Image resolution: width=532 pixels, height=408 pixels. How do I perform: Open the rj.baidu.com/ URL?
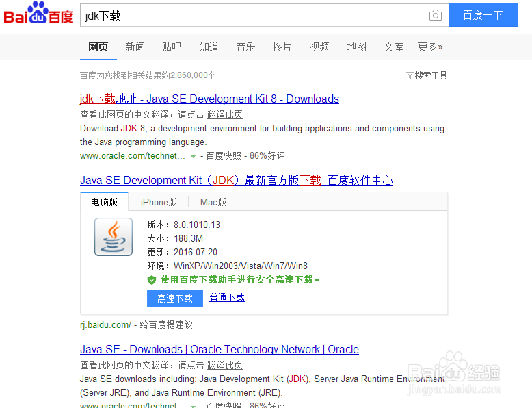(105, 325)
